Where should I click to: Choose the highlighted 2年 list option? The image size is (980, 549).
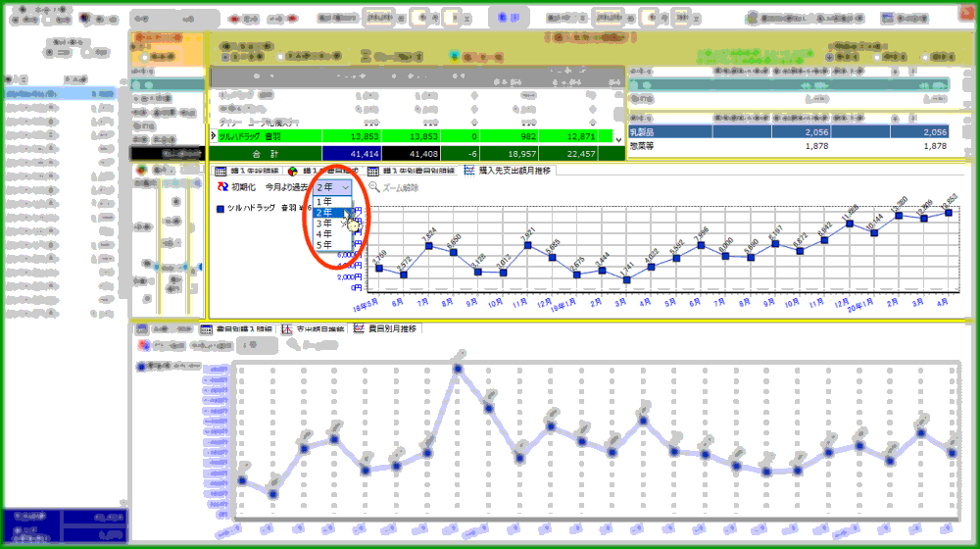332,213
